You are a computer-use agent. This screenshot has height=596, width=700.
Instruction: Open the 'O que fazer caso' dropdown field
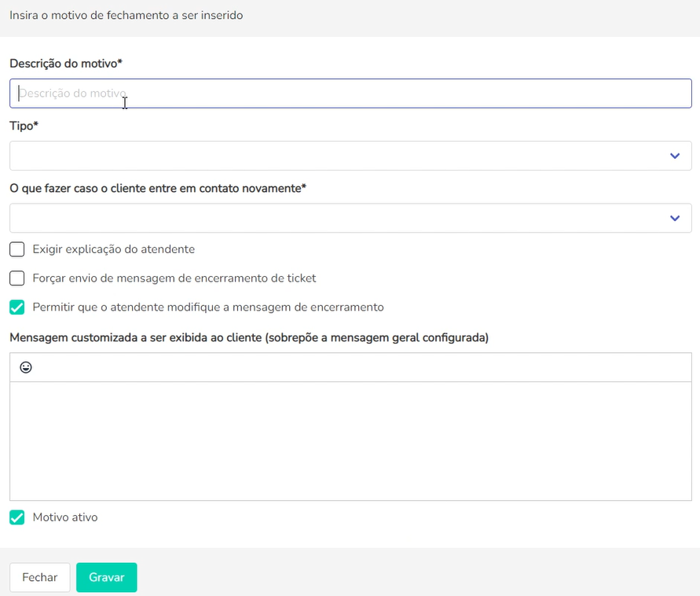pos(338,218)
